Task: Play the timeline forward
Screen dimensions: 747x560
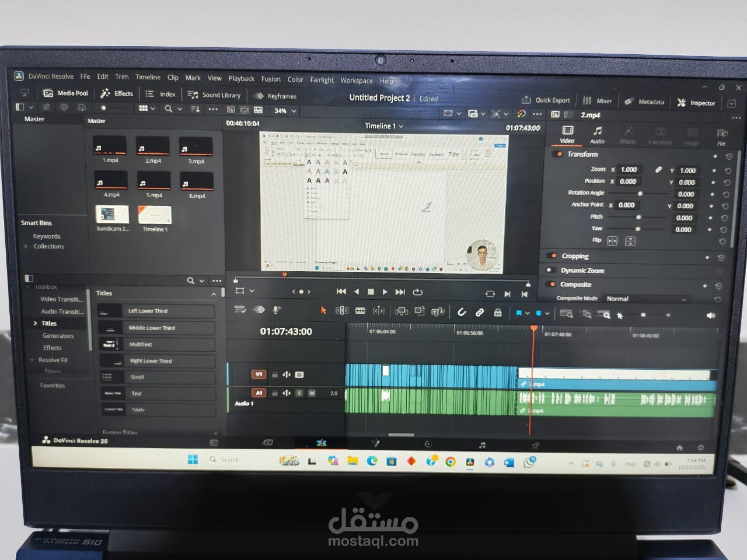Action: tap(385, 292)
